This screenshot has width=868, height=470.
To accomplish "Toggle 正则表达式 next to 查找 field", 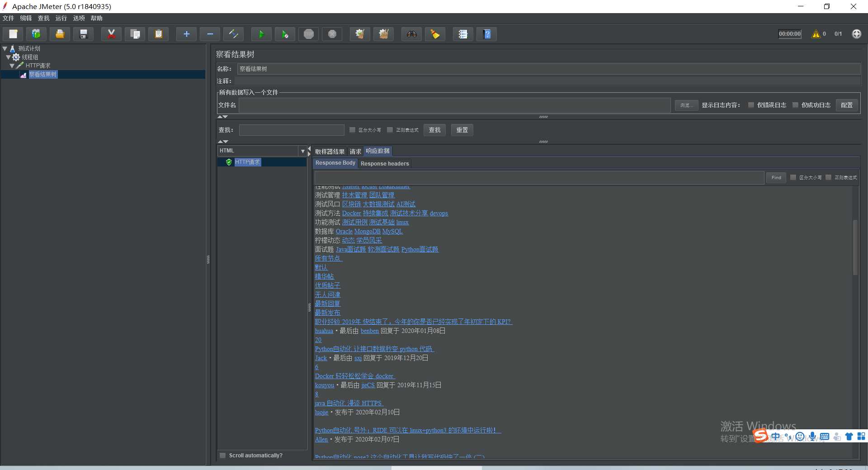I will coord(390,130).
